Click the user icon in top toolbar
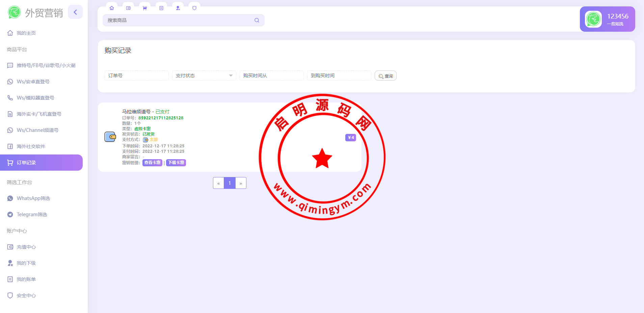Image resolution: width=644 pixels, height=313 pixels. 178,8
